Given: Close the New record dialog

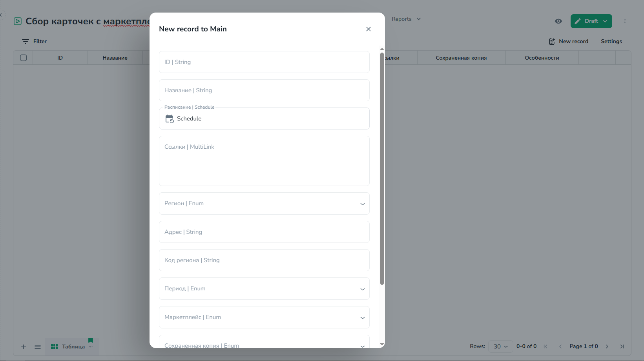Looking at the screenshot, I should point(368,29).
